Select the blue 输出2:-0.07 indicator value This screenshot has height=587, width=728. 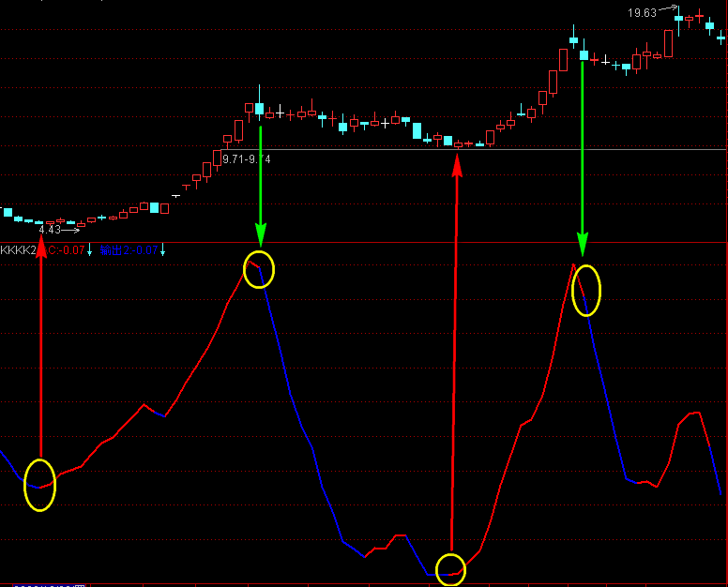click(129, 250)
